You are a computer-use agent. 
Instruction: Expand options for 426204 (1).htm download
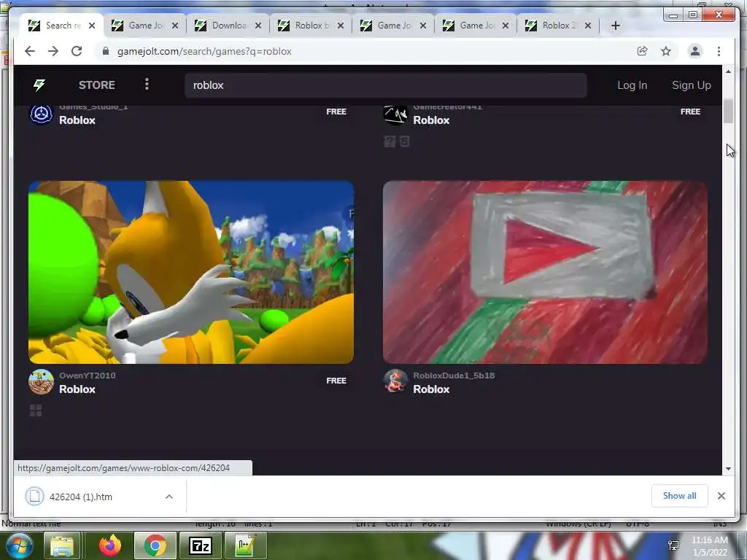coord(169,497)
